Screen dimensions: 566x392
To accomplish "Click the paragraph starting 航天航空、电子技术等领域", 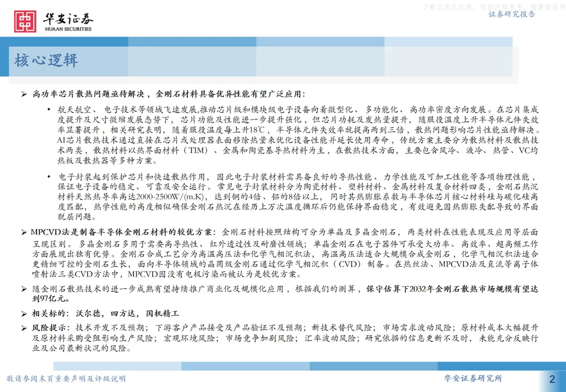I will tap(298, 134).
